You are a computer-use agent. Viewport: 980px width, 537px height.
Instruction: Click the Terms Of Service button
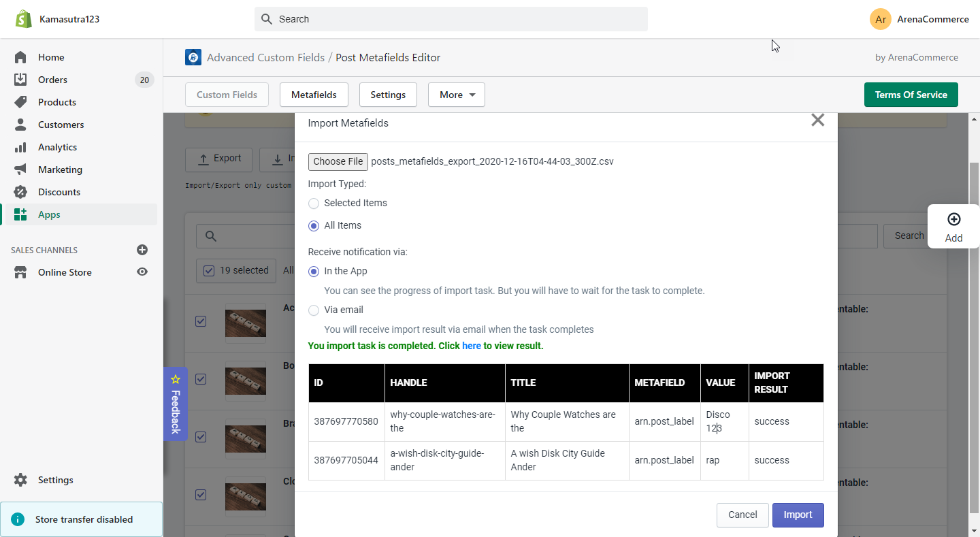click(x=911, y=95)
